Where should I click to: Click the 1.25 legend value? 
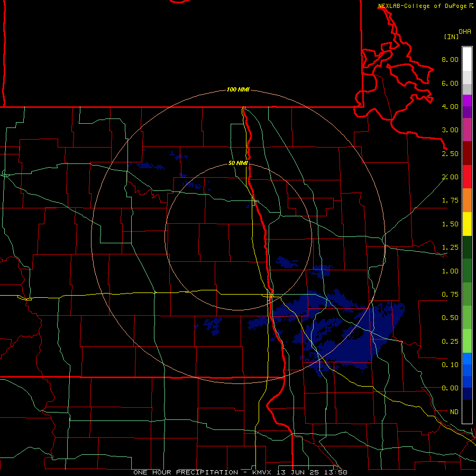[x=450, y=248]
